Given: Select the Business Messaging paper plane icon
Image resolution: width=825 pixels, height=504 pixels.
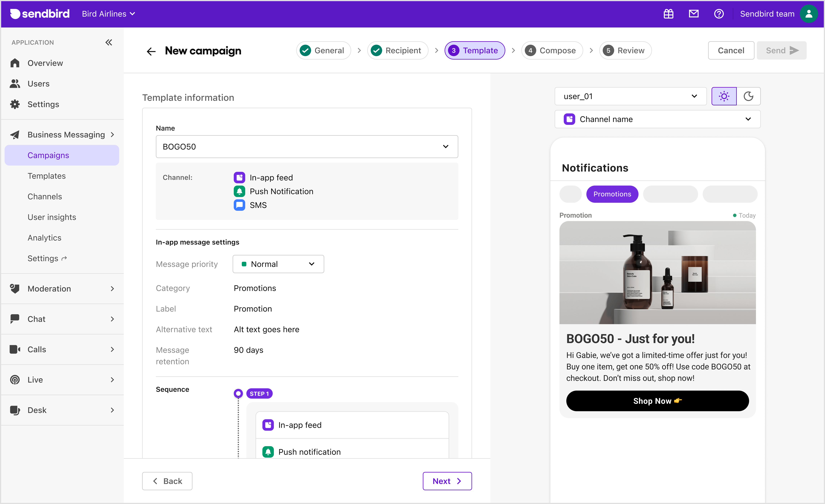Looking at the screenshot, I should (x=15, y=135).
